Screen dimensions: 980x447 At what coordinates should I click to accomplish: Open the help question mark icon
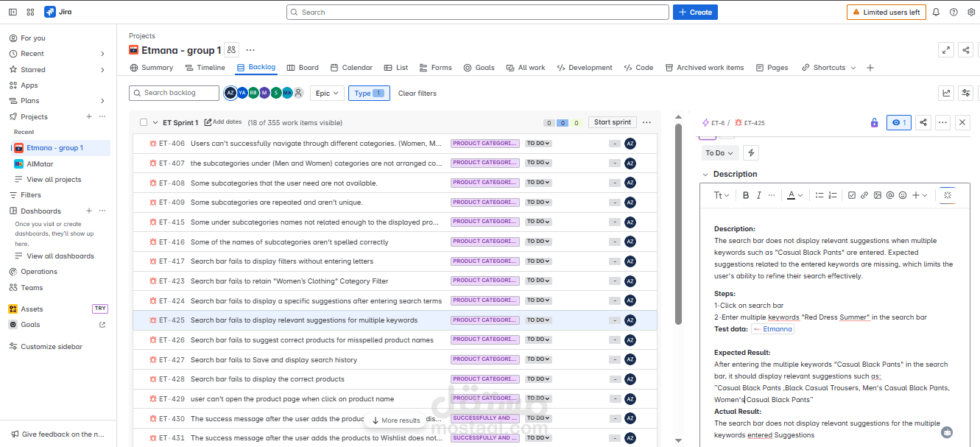[x=953, y=12]
